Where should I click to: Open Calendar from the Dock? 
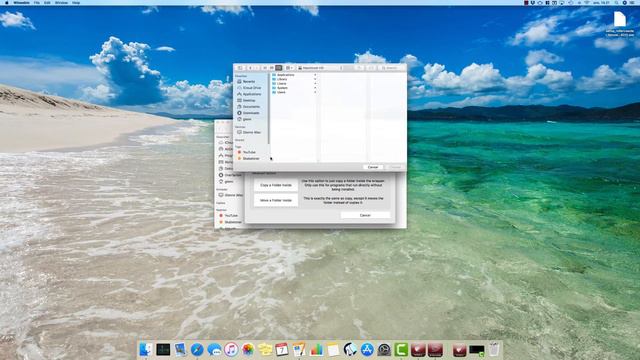282,349
